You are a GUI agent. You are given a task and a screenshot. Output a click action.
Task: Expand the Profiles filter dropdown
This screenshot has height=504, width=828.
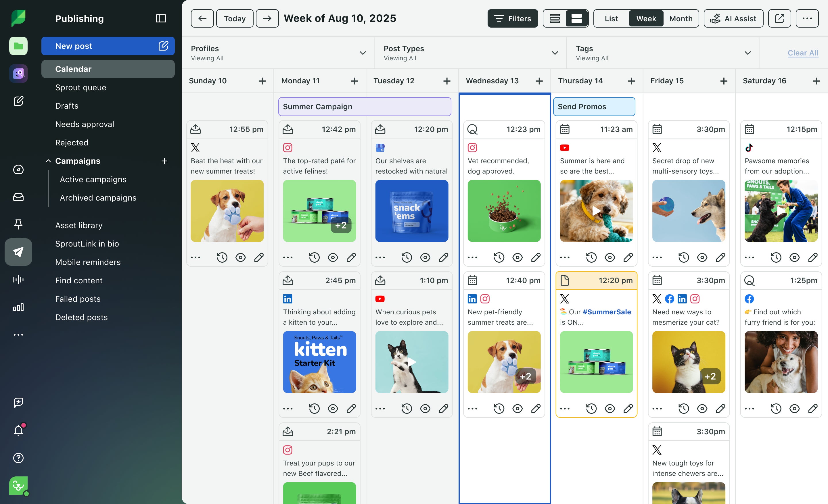(x=362, y=53)
